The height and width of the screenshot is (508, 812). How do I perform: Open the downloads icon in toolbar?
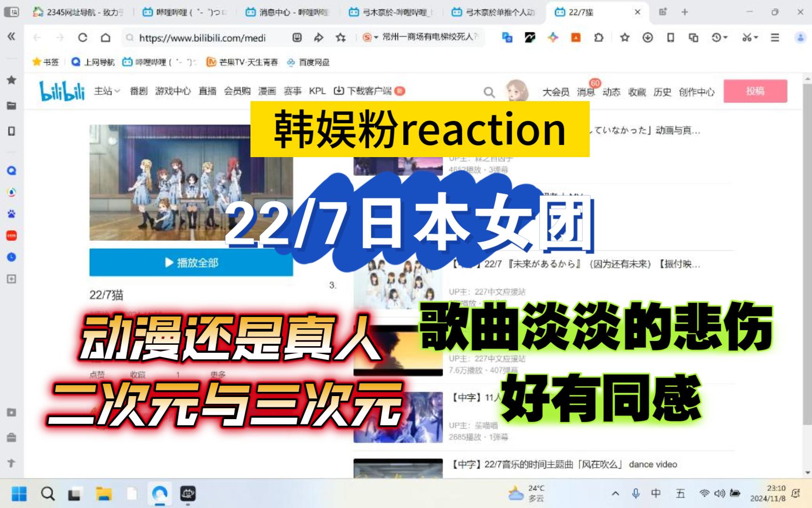[x=648, y=38]
